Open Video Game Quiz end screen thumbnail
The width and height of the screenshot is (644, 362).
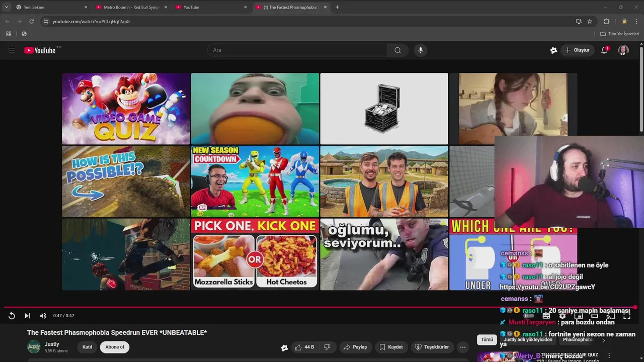[126, 109]
